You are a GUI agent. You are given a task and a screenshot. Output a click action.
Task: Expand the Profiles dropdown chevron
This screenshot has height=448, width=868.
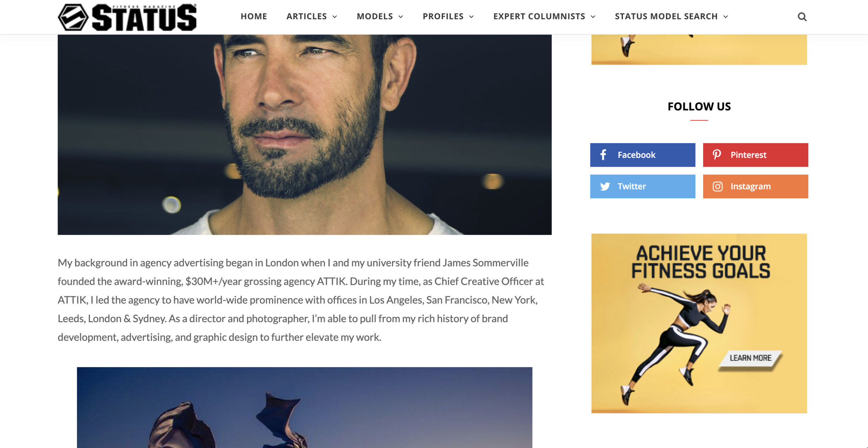point(471,17)
